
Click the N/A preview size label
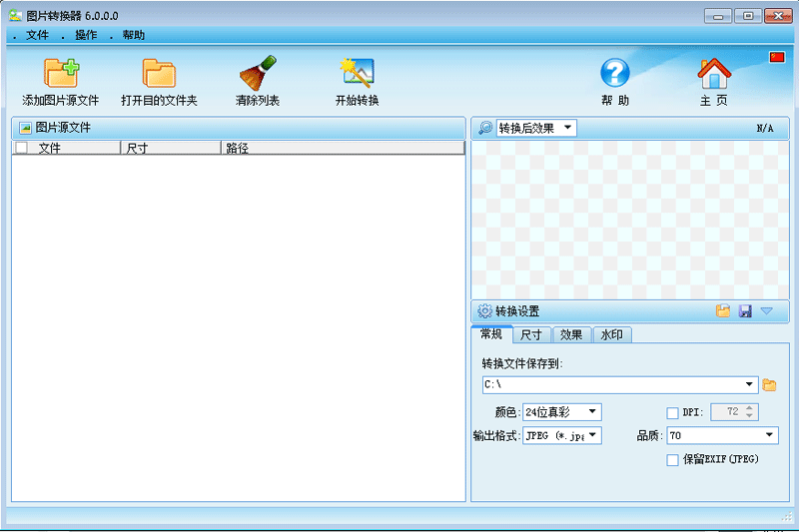tap(764, 129)
